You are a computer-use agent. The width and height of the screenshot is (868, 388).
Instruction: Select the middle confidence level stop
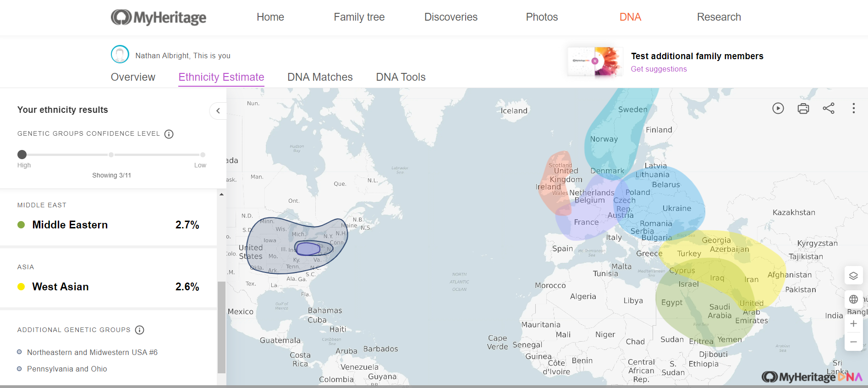point(111,155)
